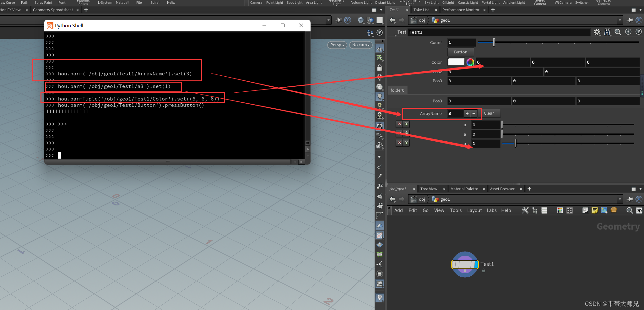Switch to Material Palette tab
This screenshot has width=644, height=310.
coord(464,189)
